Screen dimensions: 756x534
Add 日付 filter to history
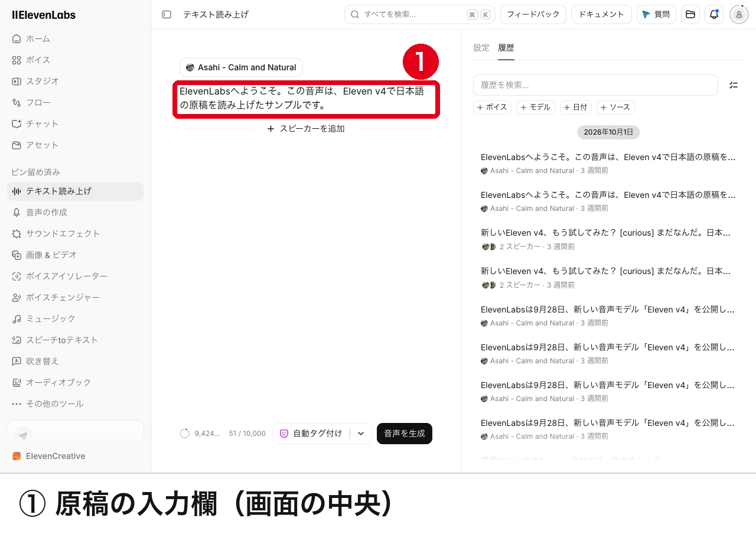pyautogui.click(x=576, y=107)
